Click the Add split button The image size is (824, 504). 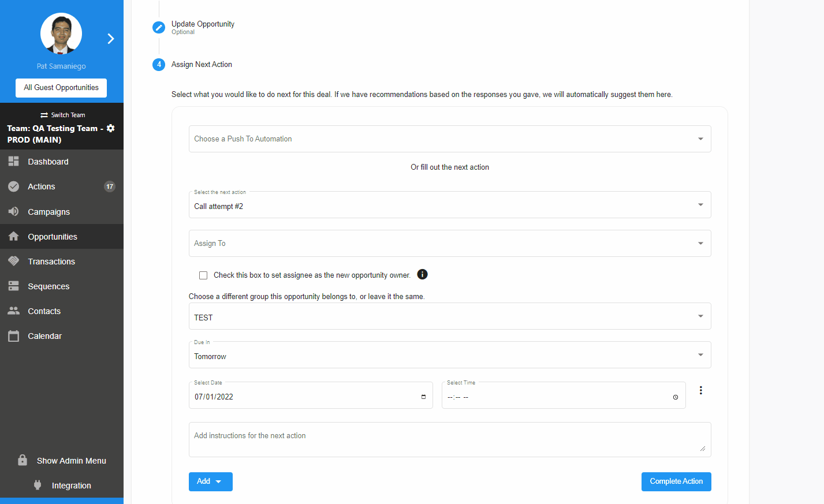[210, 481]
